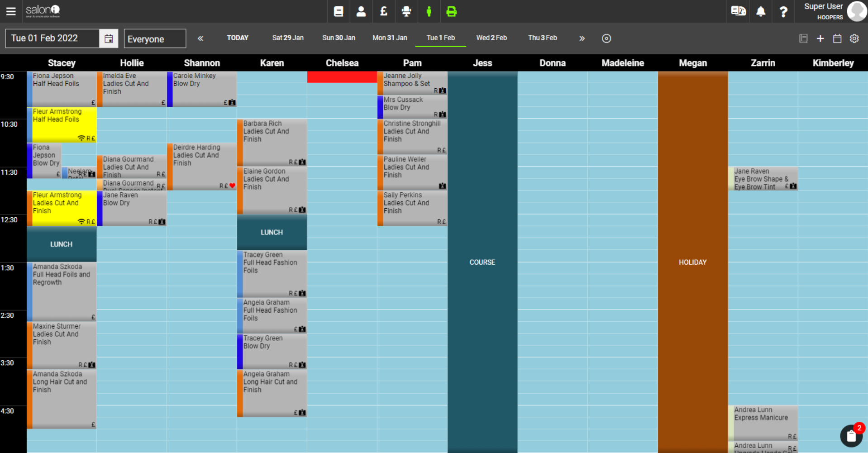Jump back with double left chevron
868x453 pixels.
click(200, 38)
